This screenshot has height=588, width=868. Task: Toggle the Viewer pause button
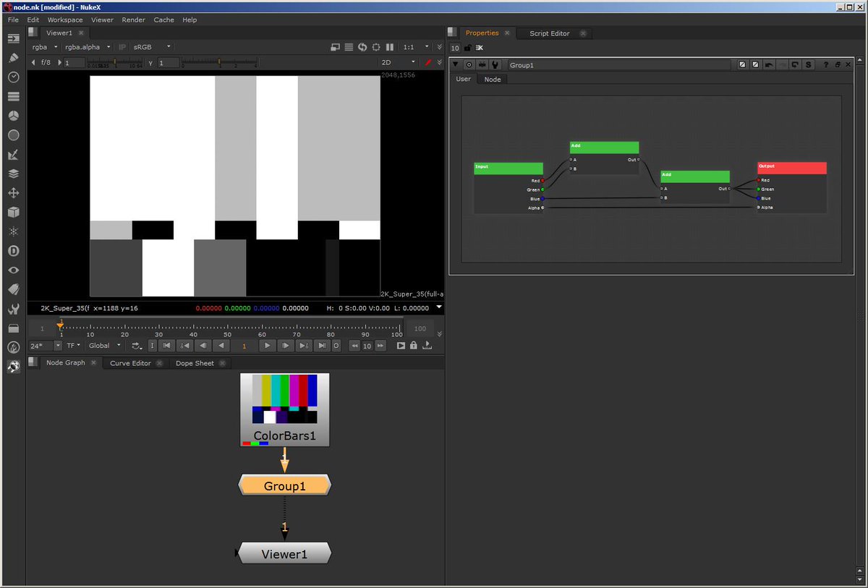[x=389, y=47]
